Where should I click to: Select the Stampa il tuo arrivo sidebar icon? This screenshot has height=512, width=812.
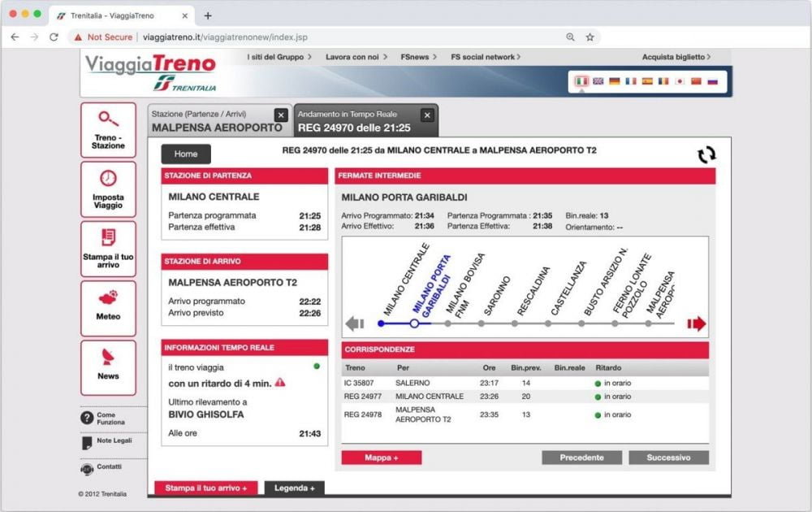[x=109, y=248]
